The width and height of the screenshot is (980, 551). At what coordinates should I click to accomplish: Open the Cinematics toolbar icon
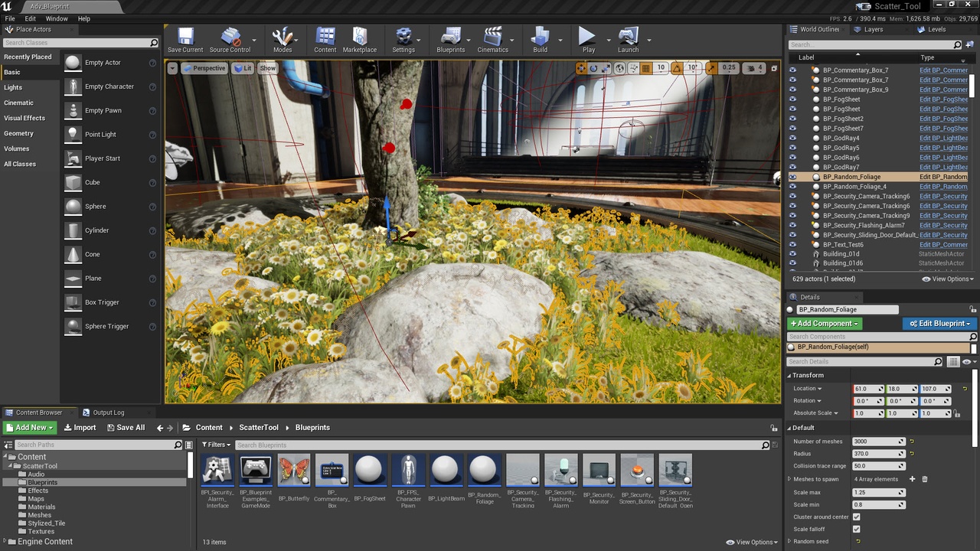(493, 40)
